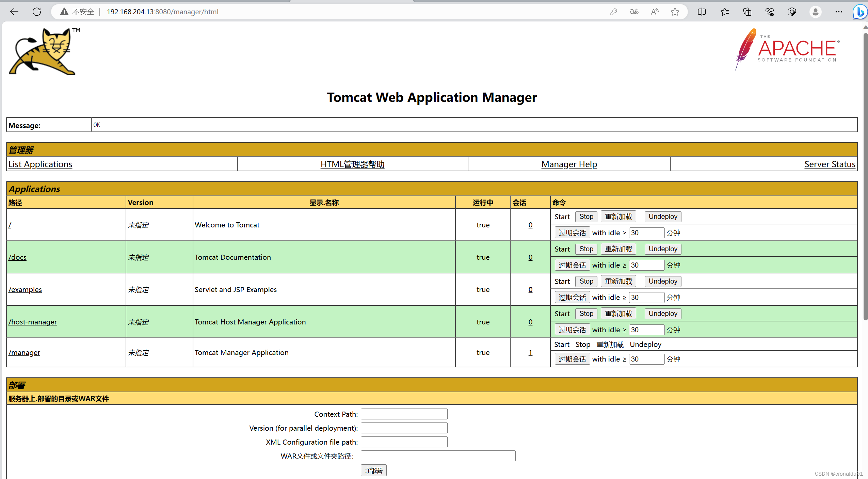
Task: Undeploy the /examples application
Action: tap(663, 281)
